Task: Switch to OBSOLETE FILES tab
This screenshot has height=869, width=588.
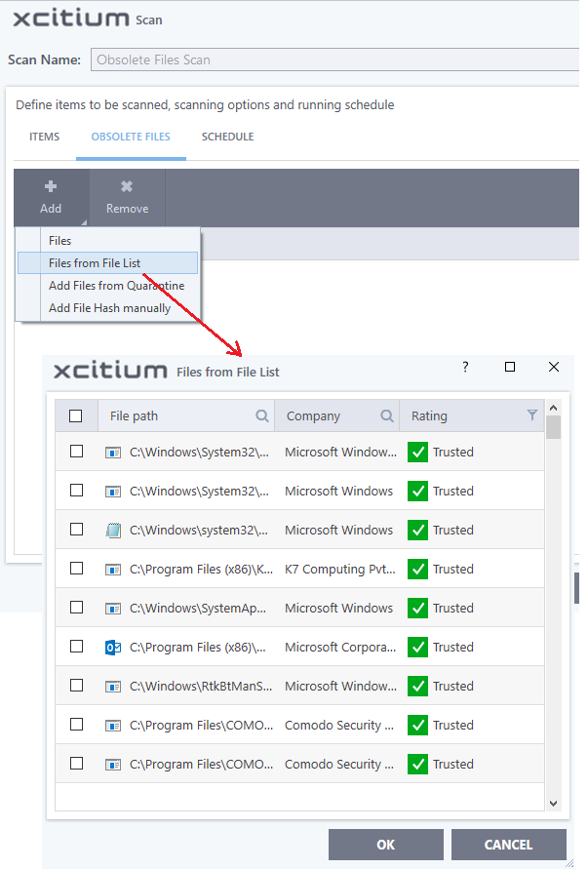Action: pyautogui.click(x=131, y=137)
